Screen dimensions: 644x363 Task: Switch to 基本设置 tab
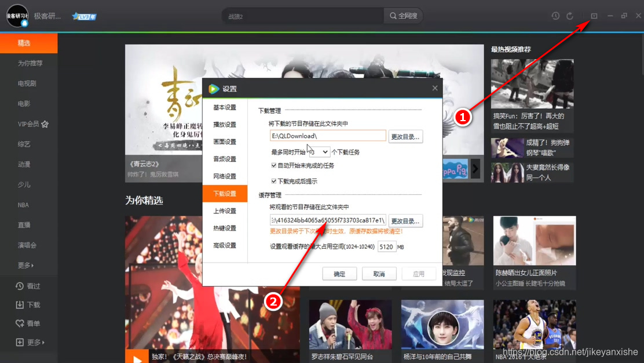tap(225, 107)
